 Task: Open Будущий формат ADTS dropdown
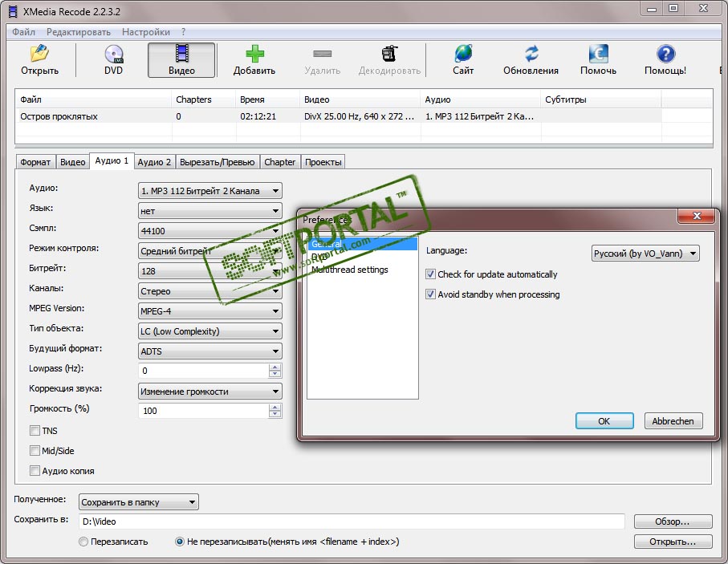tap(209, 351)
